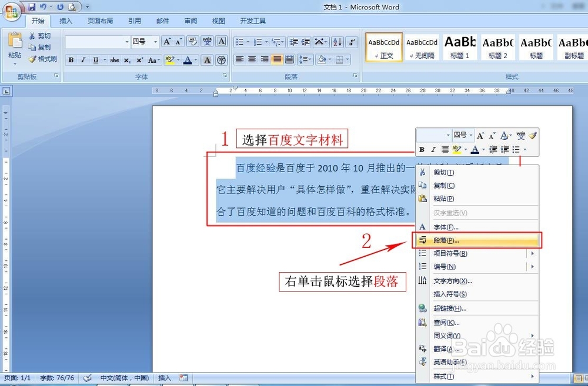Center text in the ribbon
The image size is (588, 386).
252,60
